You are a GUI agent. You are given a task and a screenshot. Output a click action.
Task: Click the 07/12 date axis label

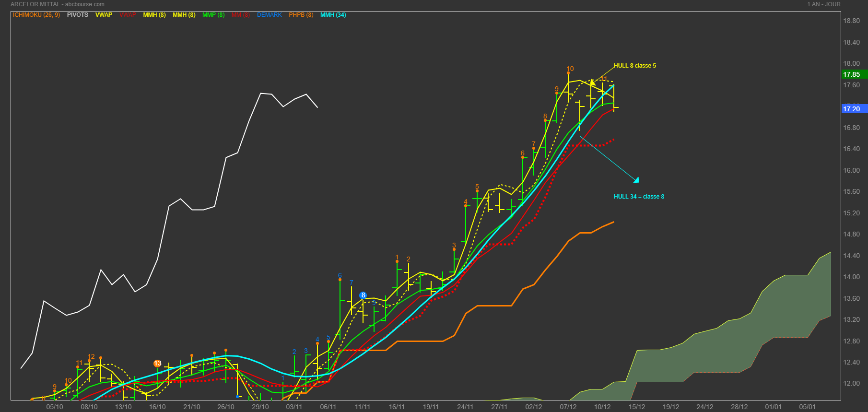[568, 407]
